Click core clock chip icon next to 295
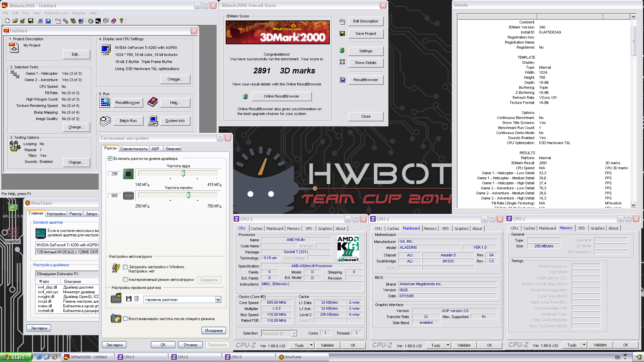Screen dimensions: 644x362 pos(128,174)
